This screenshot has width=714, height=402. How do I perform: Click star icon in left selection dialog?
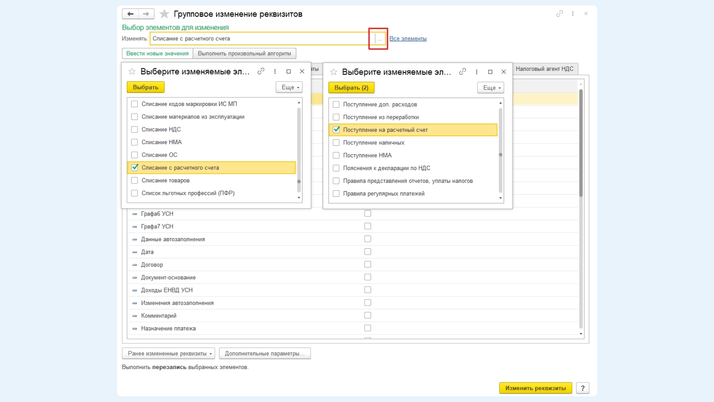click(x=132, y=72)
